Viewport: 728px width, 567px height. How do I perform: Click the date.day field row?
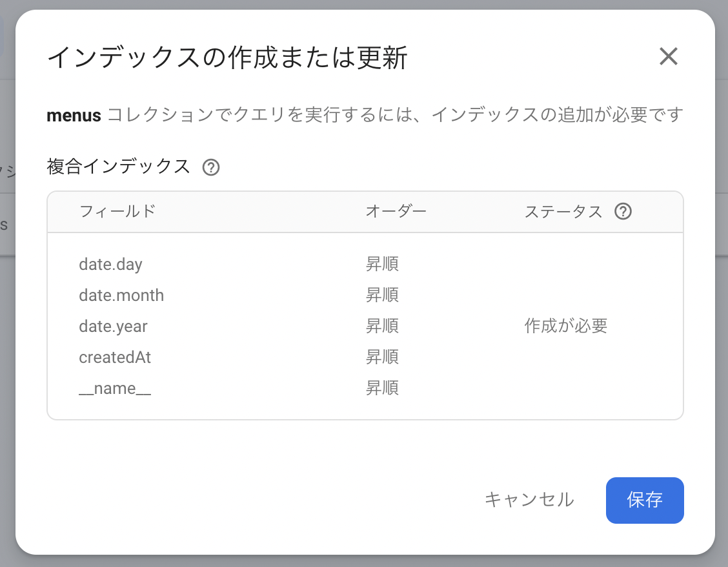point(110,264)
